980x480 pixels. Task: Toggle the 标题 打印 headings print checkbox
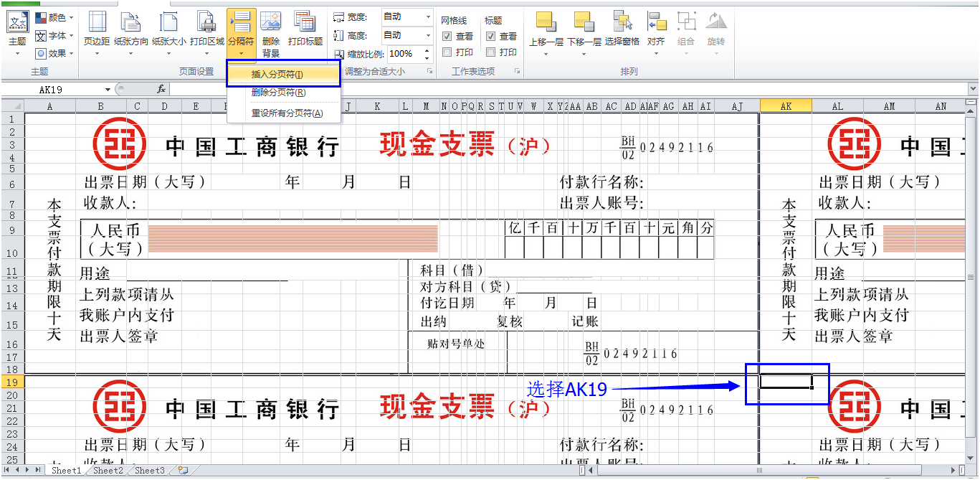pos(491,52)
